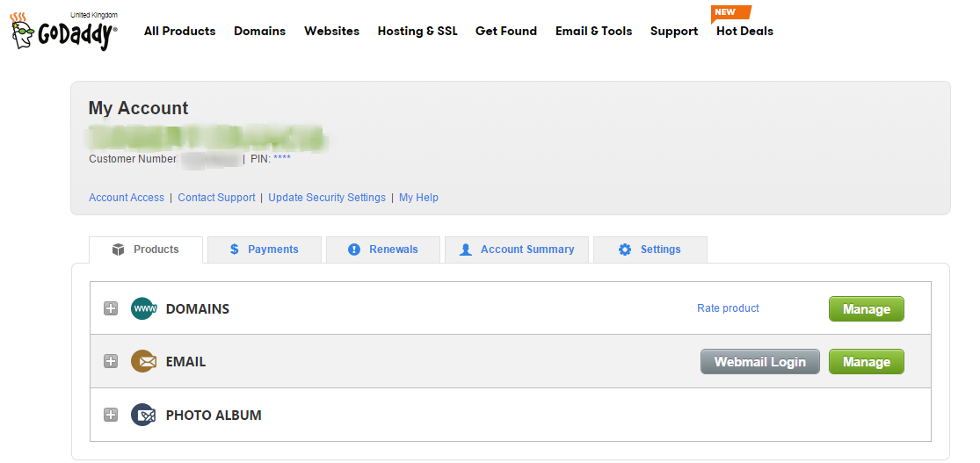980x463 pixels.
Task: Click Manage button for Email
Action: 866,362
